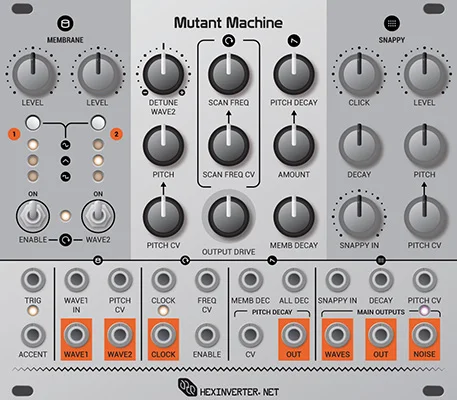
Task: Click the Pitch Decay OUT orange jack
Action: tap(294, 335)
